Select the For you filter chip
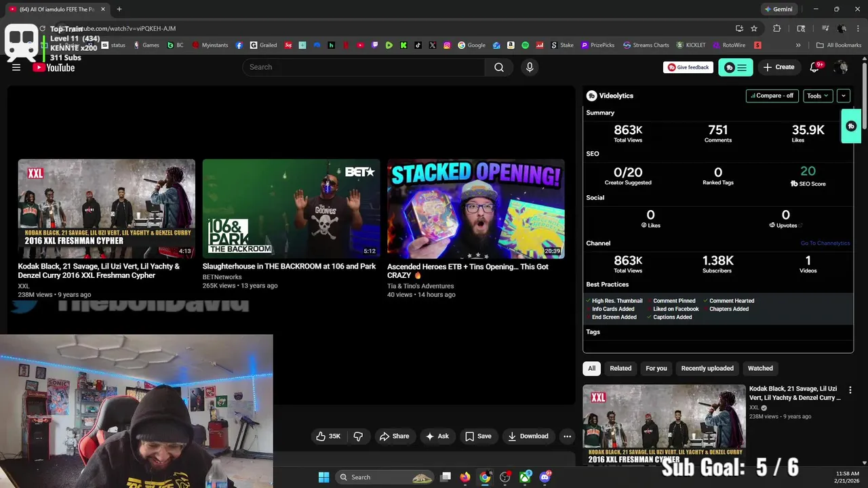Viewport: 868px width, 488px height. (656, 368)
